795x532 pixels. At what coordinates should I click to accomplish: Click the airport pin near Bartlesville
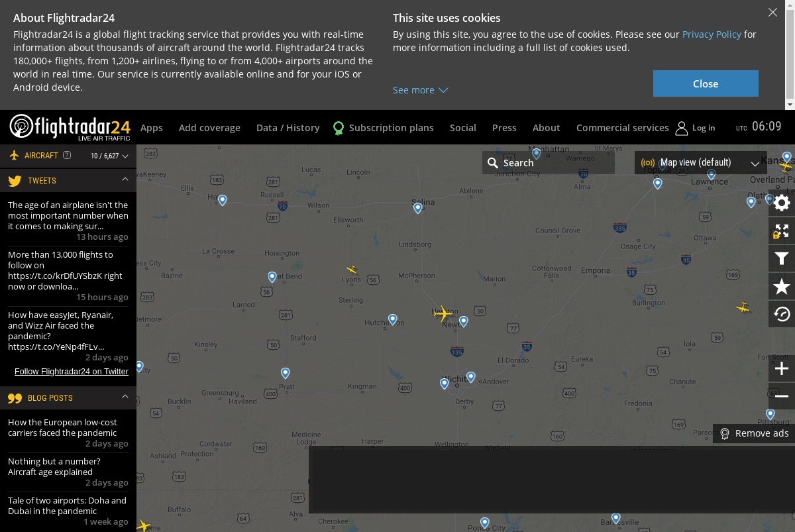[616, 518]
